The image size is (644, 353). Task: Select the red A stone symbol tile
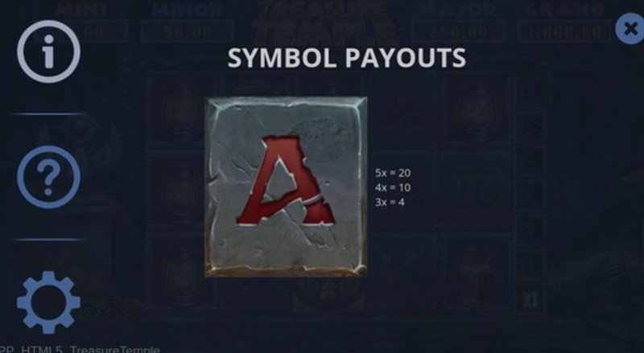286,187
